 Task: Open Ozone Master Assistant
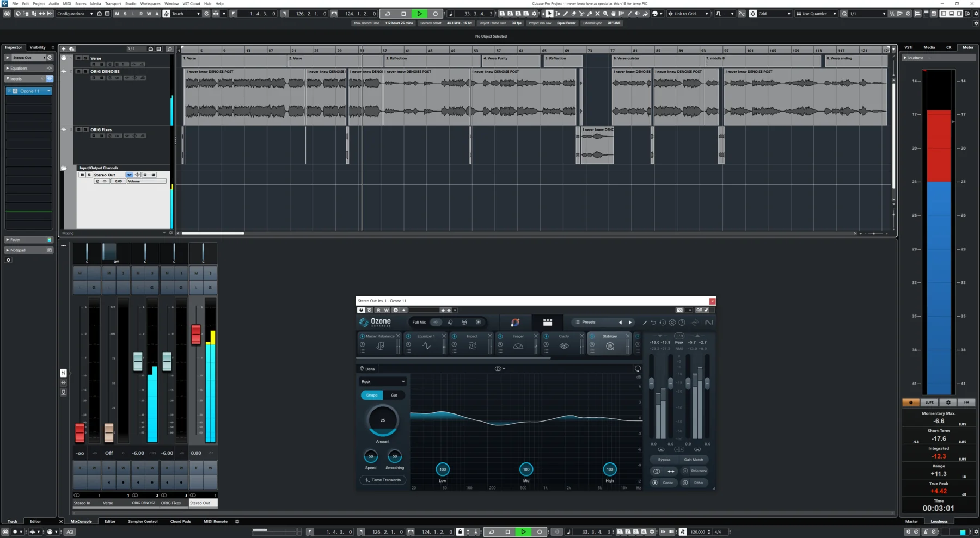point(514,323)
